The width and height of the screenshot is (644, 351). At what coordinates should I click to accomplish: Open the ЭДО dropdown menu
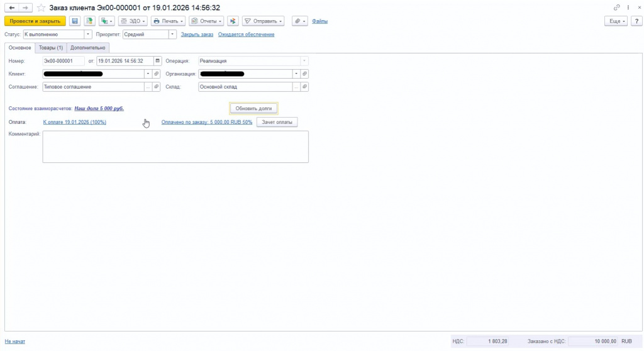click(133, 21)
